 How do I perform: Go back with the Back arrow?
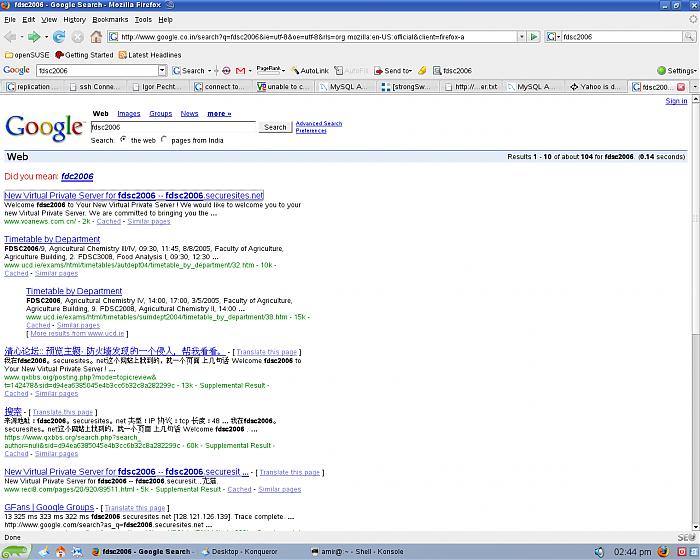10,37
